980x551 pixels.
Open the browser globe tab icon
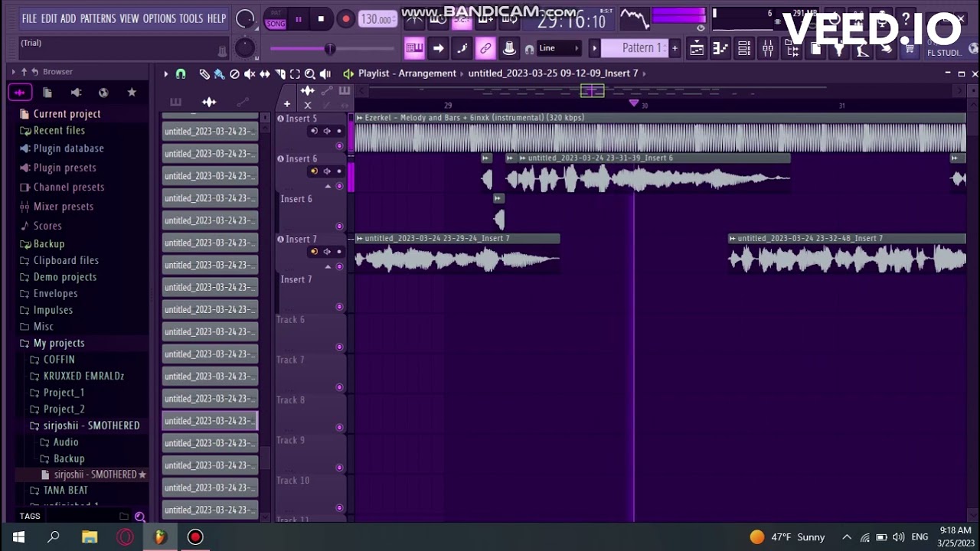(104, 93)
